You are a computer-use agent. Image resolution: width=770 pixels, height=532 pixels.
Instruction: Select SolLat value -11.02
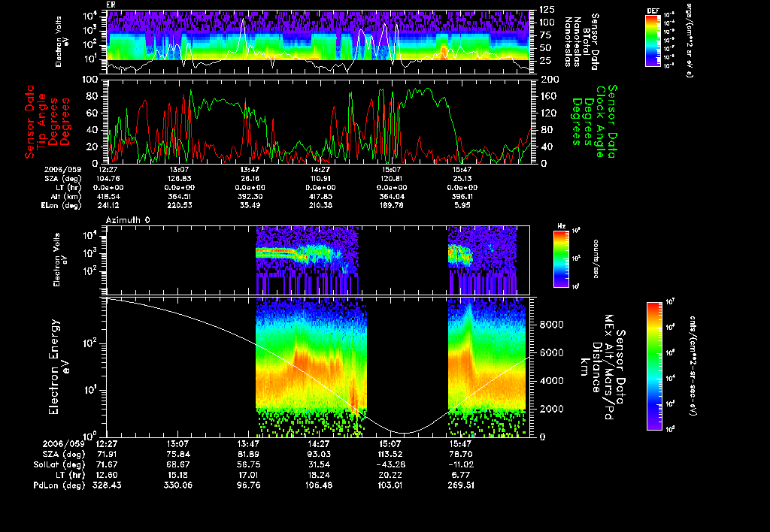click(x=460, y=465)
